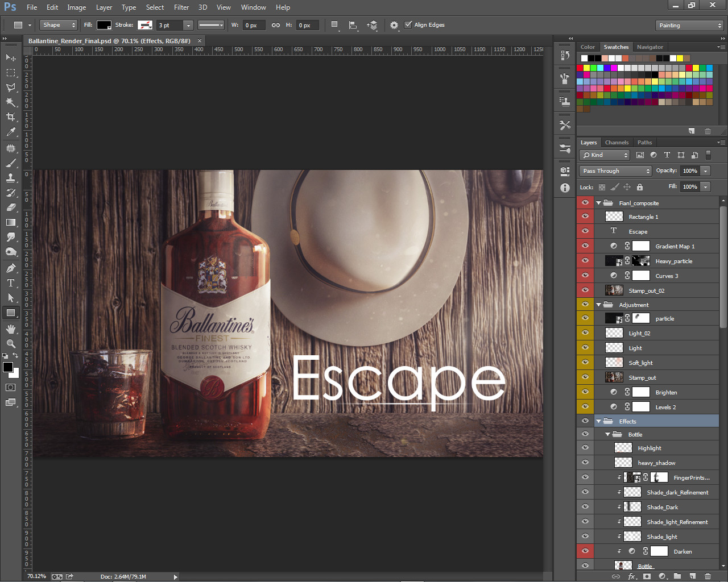Viewport: 728px width, 582px height.
Task: Open the Painting workspace dropdown
Action: click(x=689, y=26)
